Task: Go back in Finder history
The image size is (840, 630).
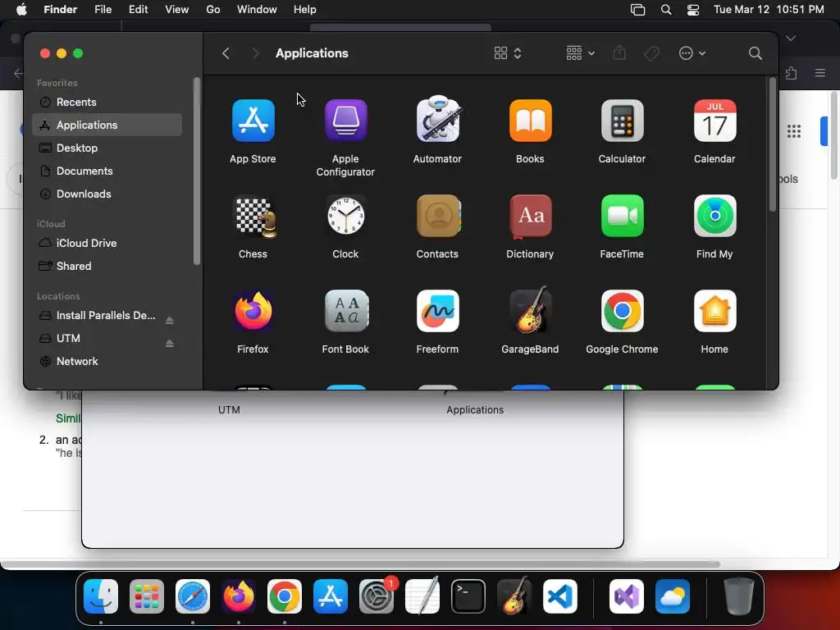Action: click(x=226, y=53)
